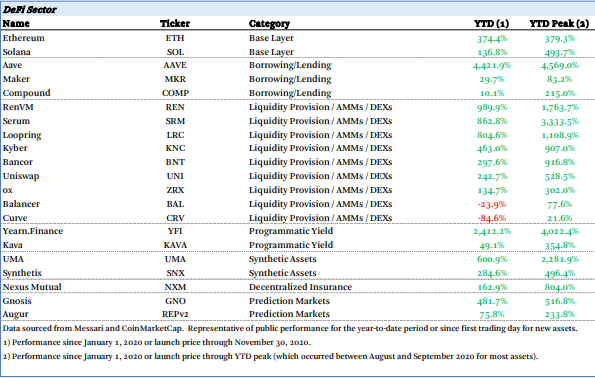Select the Ethereum name cell
This screenshot has height=378, width=595.
[x=24, y=38]
